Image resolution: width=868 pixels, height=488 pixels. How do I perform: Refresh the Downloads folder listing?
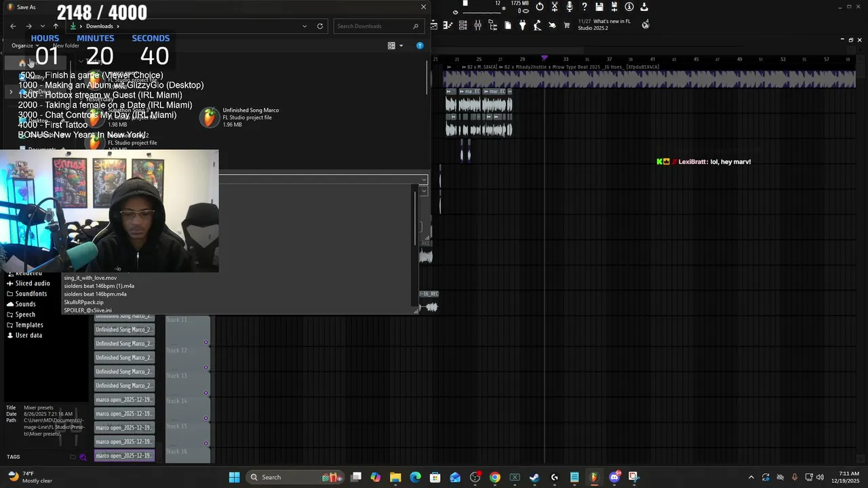pos(320,26)
